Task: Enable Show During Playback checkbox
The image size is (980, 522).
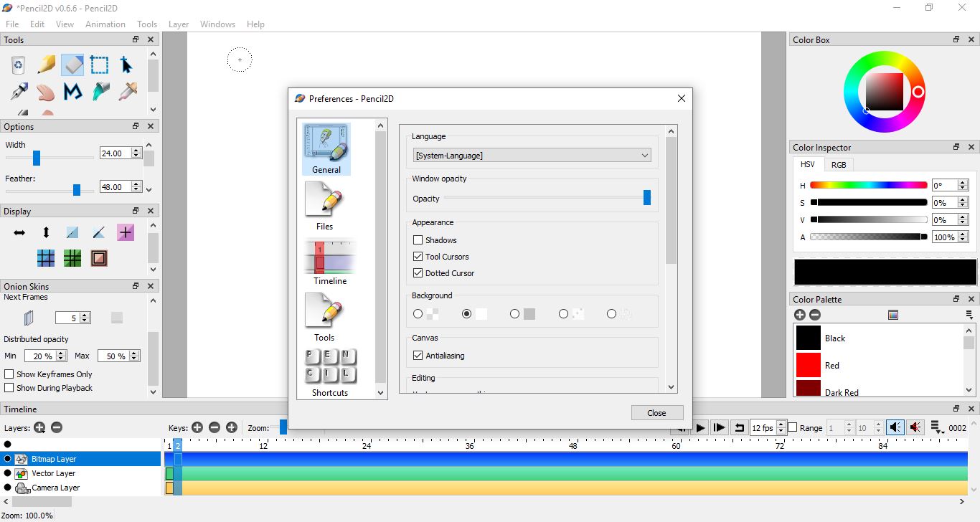Action: point(9,388)
